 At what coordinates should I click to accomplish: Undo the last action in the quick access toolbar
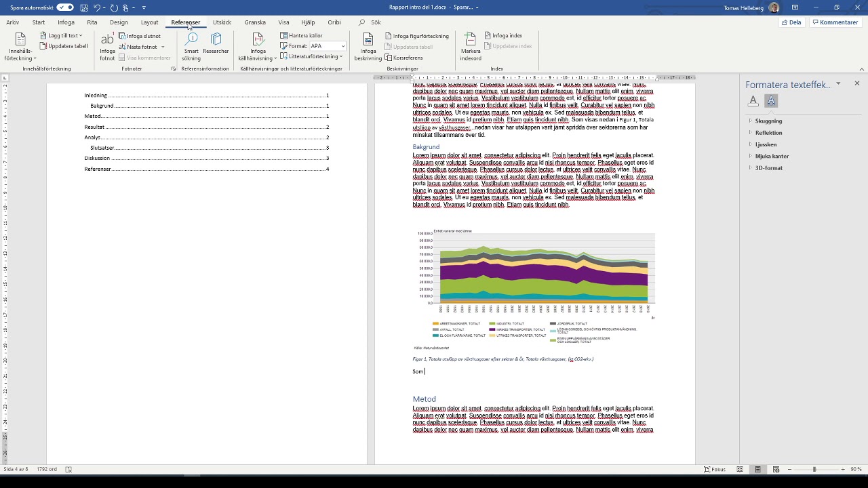point(97,7)
